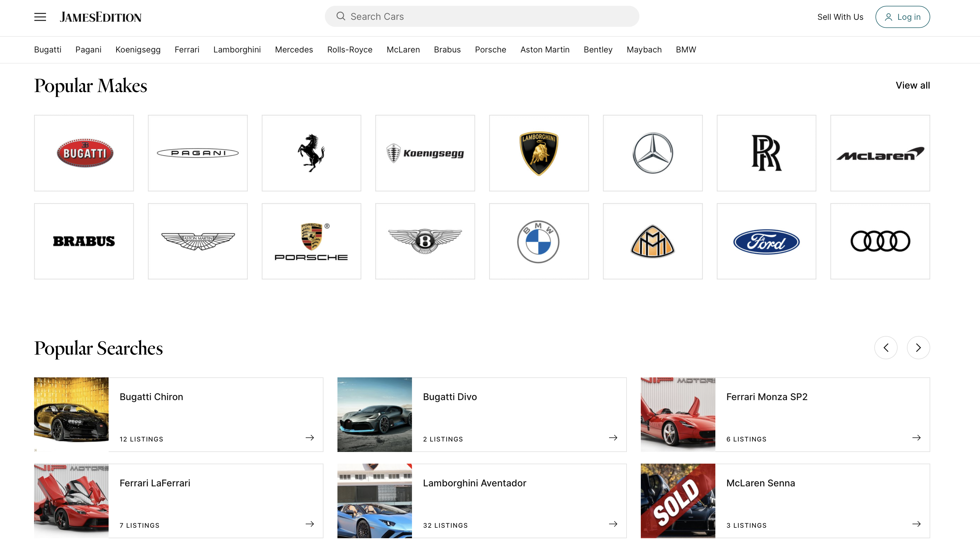Click the Ferrari Monza SP2 car thumbnail

tap(678, 415)
